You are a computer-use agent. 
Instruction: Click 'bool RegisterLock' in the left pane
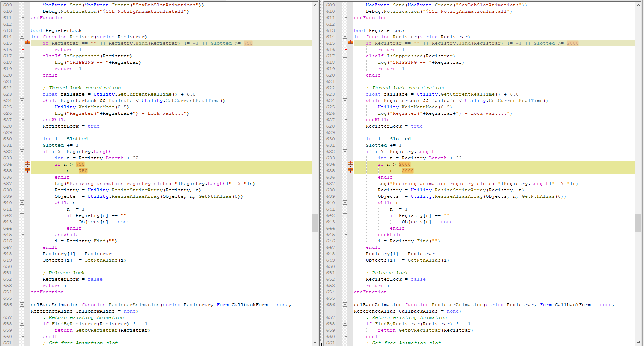[56, 30]
